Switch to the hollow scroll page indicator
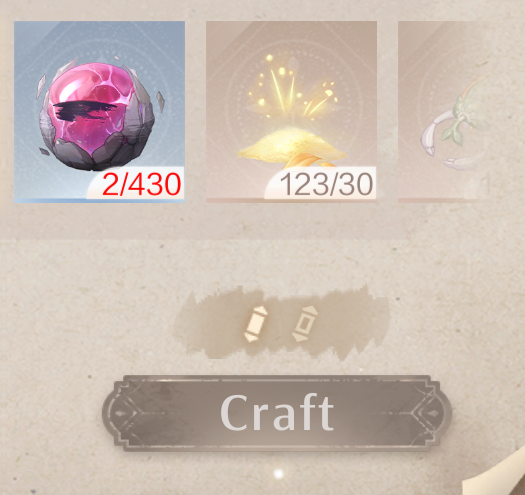This screenshot has height=495, width=525. click(x=305, y=324)
